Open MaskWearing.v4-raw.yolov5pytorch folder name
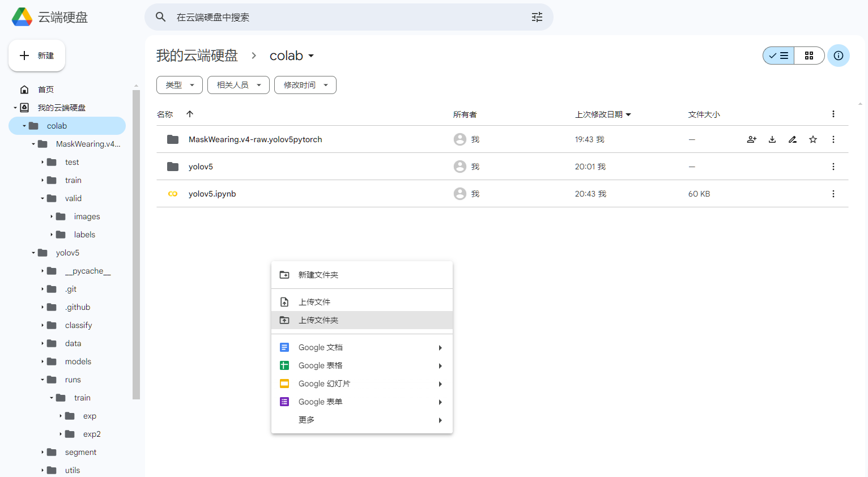Image resolution: width=868 pixels, height=477 pixels. (256, 139)
